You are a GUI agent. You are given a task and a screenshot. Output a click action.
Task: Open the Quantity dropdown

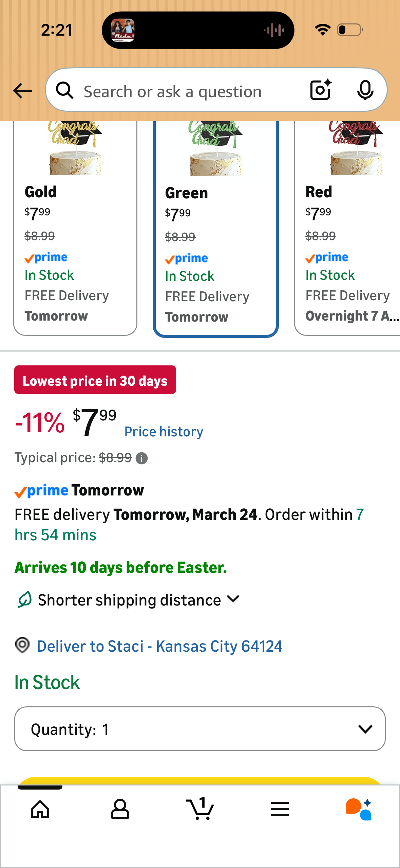click(200, 729)
